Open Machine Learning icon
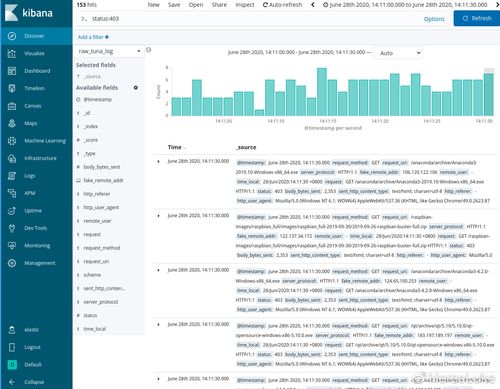The image size is (500, 389). [x=12, y=141]
